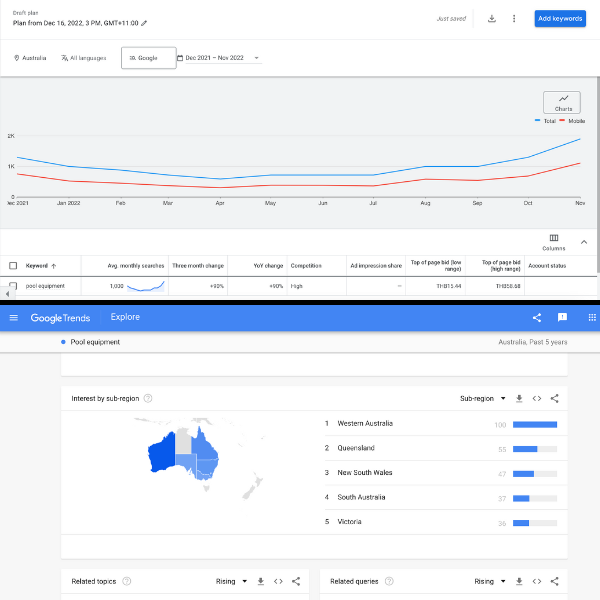Screen dimensions: 600x600
Task: Click the pool equipment searches sparkline
Action: pyautogui.click(x=145, y=286)
